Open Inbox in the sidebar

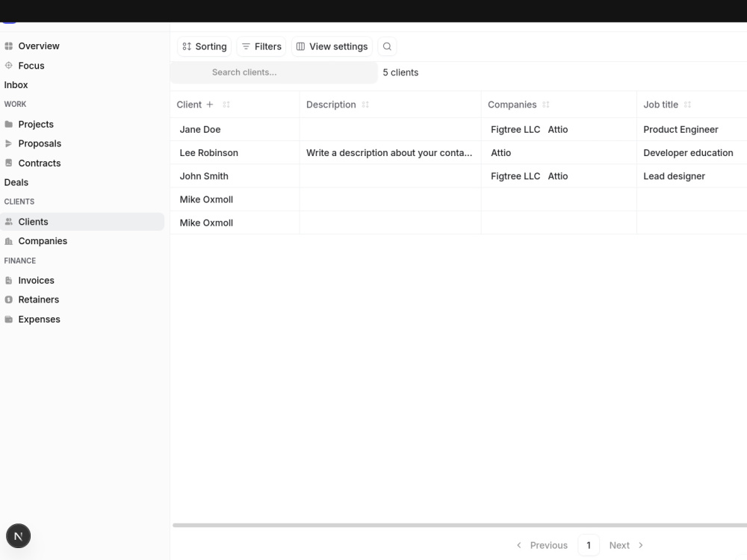[x=16, y=85]
